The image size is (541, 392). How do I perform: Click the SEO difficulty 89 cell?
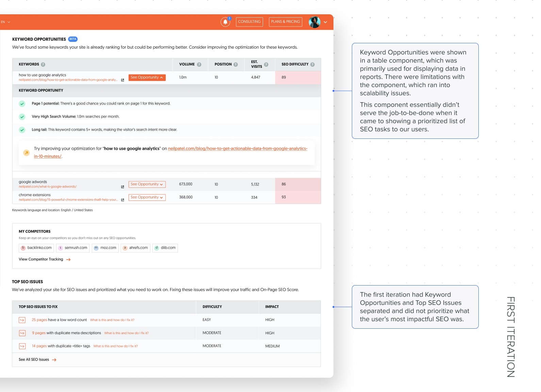tap(298, 78)
